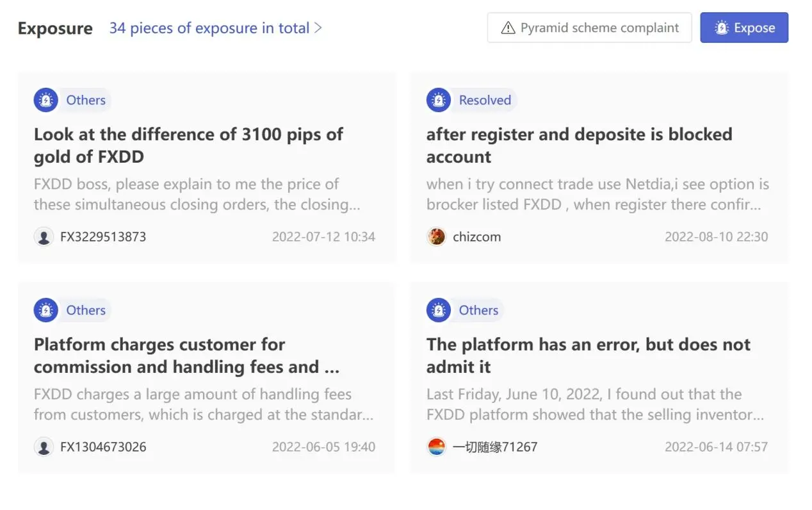Click excerpt starting 'FXDD boss, please explain'
This screenshot has height=510, width=812.
tap(197, 194)
